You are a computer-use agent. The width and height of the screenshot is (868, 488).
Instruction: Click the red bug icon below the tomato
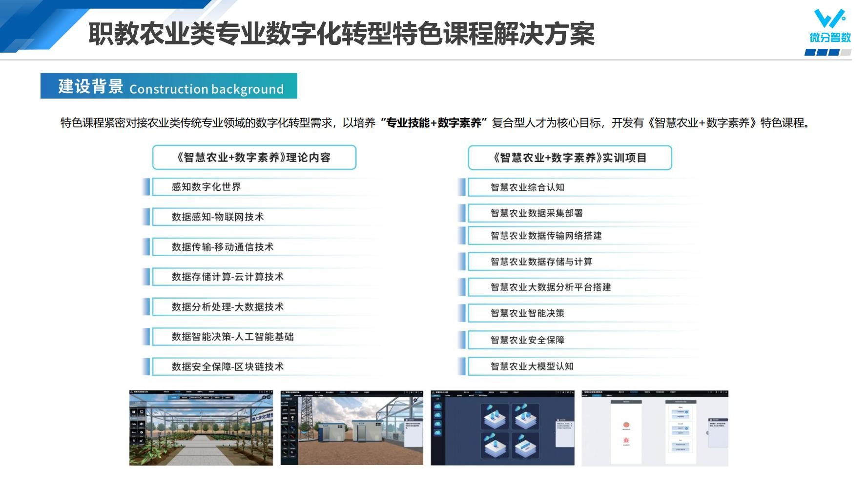point(626,441)
